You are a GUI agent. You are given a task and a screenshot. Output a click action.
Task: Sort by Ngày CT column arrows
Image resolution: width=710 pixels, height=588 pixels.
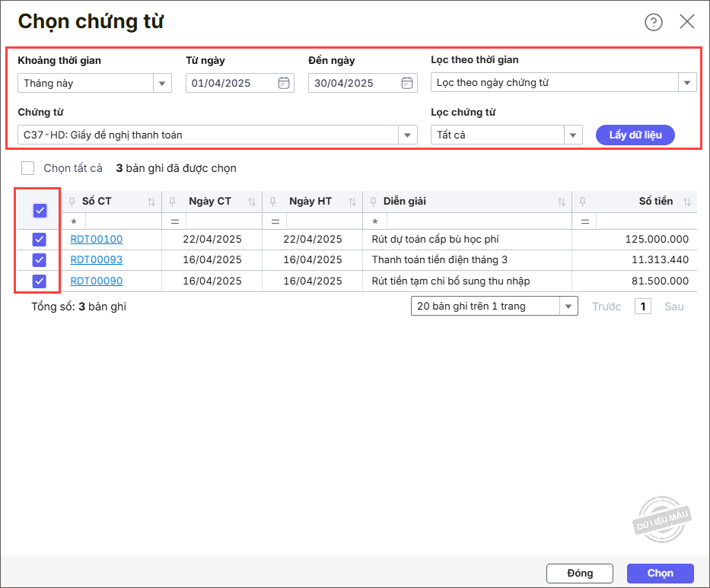(x=251, y=202)
